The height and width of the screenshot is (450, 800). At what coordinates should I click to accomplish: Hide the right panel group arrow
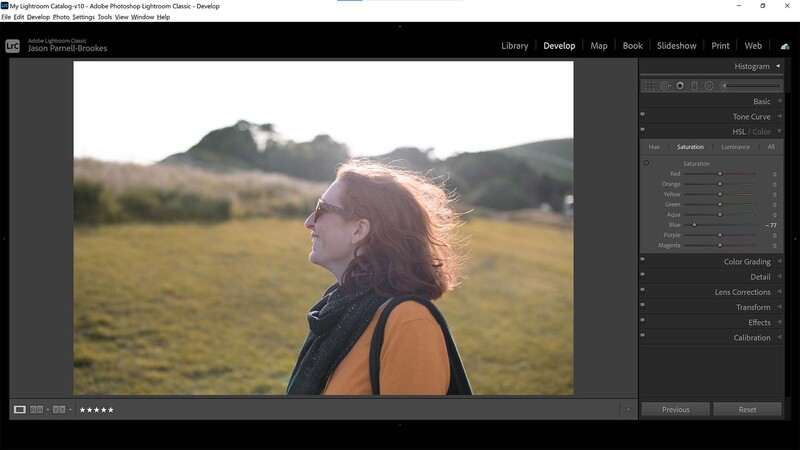click(x=795, y=238)
